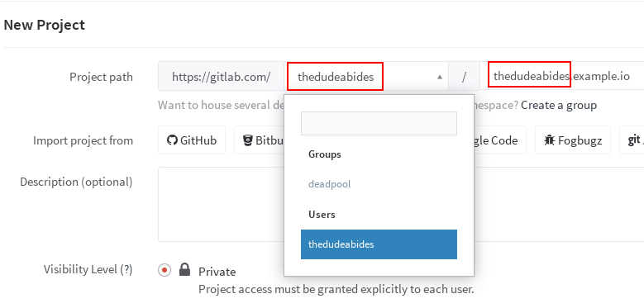Import project from GitHub
644x308 pixels.
[x=192, y=140]
